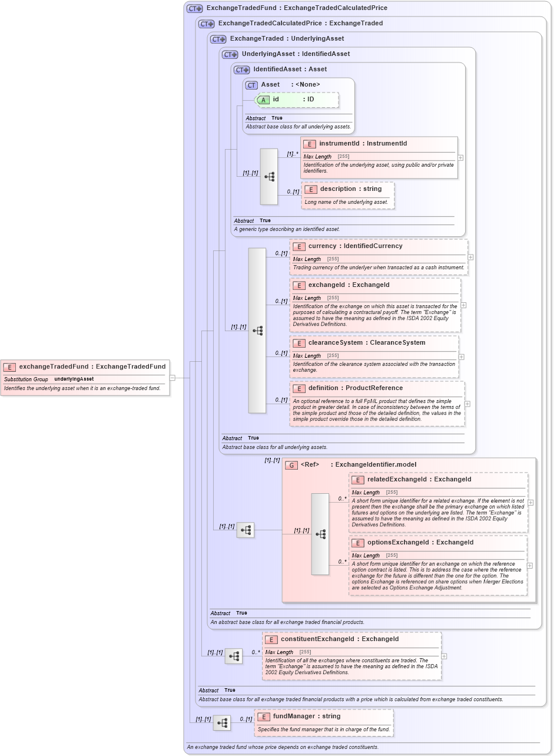Click 'An abstract base class for all exchange traded' text

[x=287, y=623]
